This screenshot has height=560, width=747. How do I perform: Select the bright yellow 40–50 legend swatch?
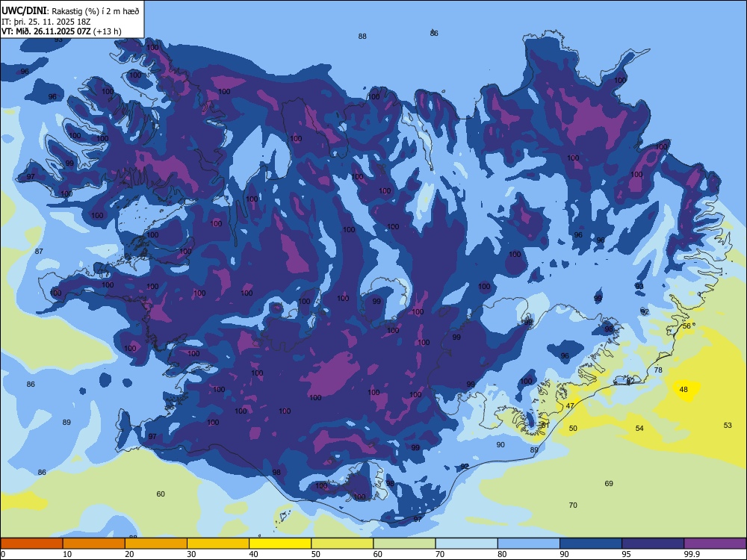[x=280, y=544]
